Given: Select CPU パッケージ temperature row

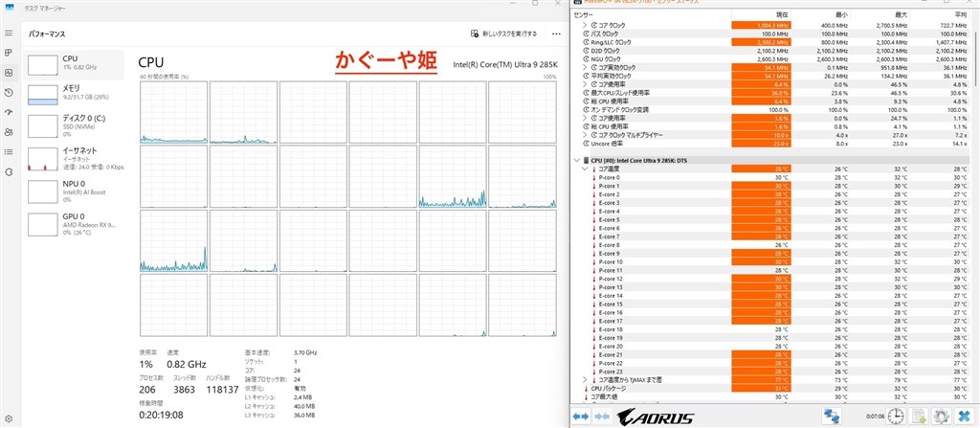Looking at the screenshot, I should 770,388.
